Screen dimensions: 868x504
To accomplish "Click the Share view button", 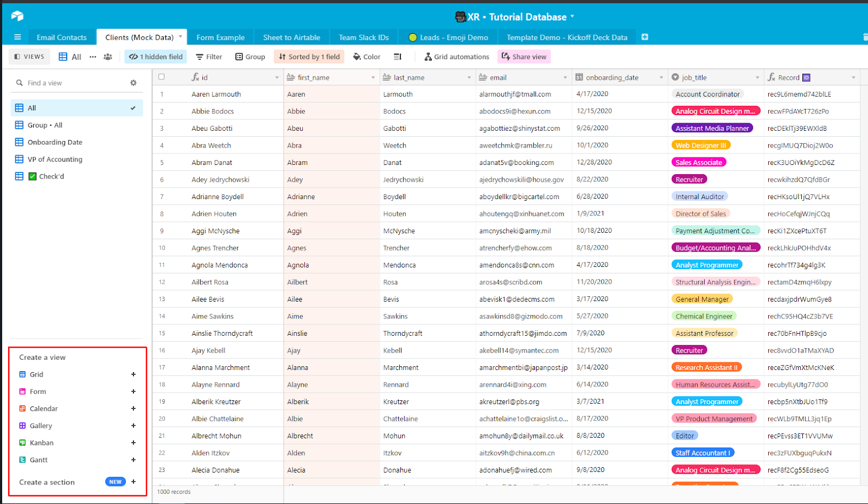I will [x=524, y=57].
